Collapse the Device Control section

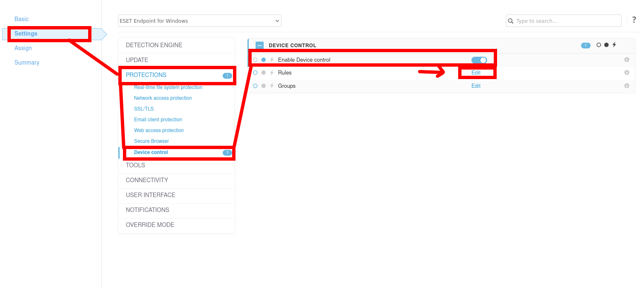tap(260, 46)
